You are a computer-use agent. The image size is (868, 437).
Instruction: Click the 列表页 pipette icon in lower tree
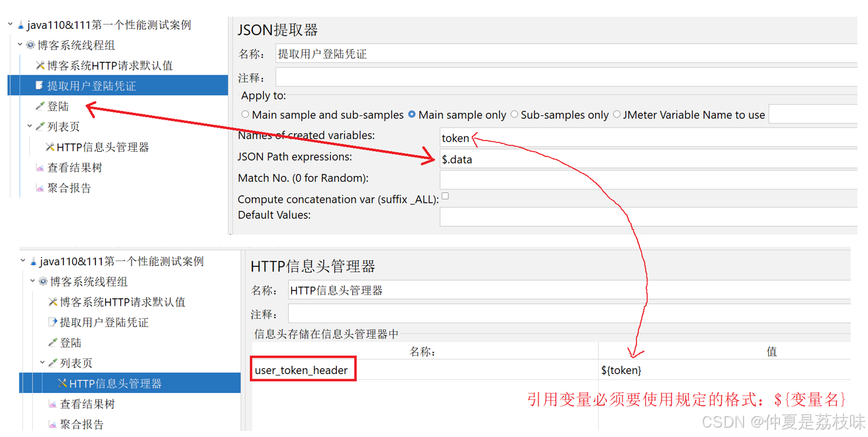click(53, 363)
